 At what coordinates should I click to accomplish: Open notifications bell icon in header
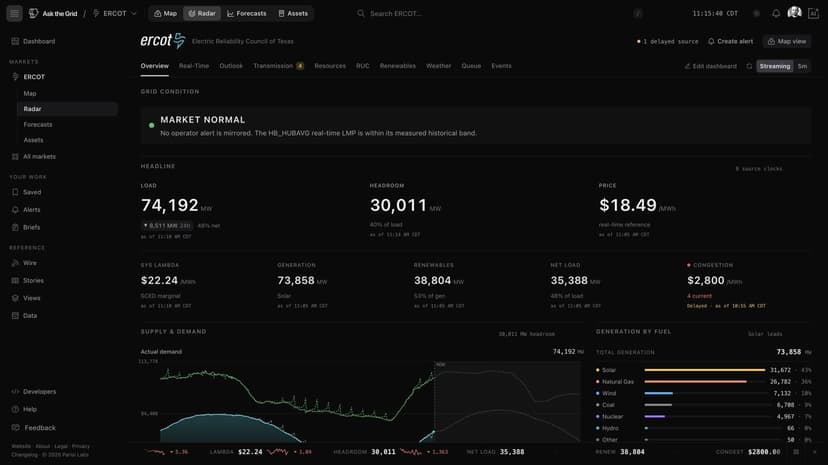click(x=776, y=13)
